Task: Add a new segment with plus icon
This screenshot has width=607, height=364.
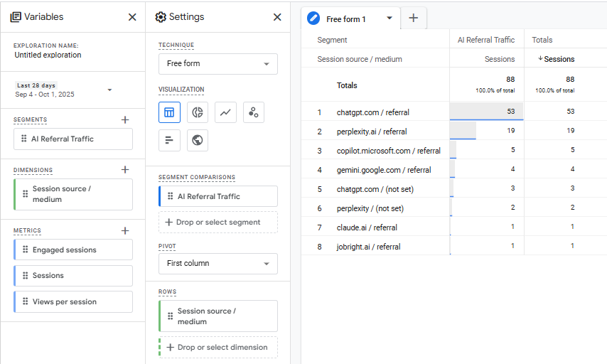Action: [125, 119]
